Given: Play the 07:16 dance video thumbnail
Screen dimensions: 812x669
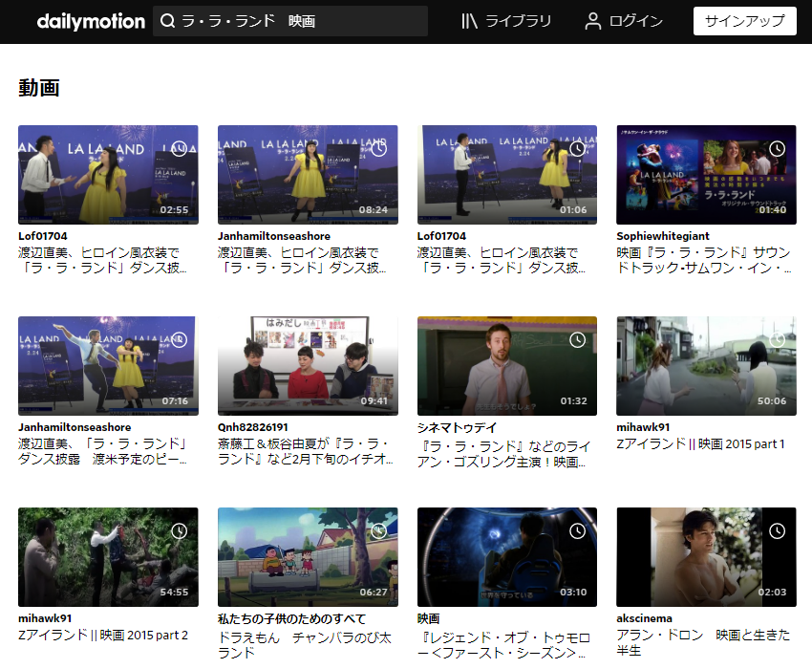Looking at the screenshot, I should point(108,366).
